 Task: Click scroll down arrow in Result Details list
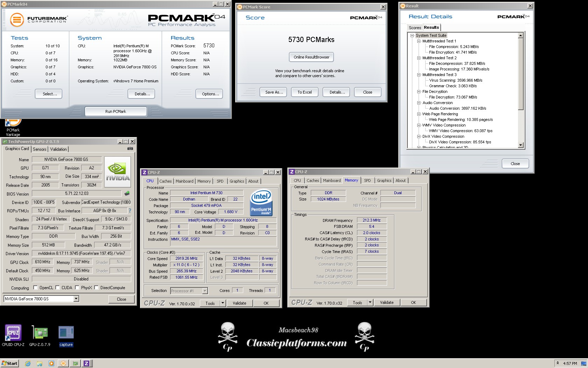coord(520,145)
